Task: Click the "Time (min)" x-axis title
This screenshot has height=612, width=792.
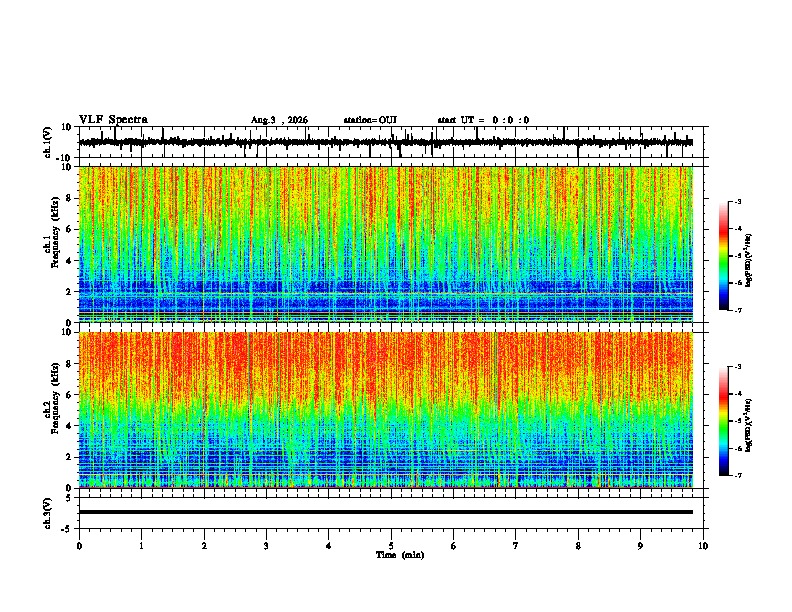Action: (400, 555)
